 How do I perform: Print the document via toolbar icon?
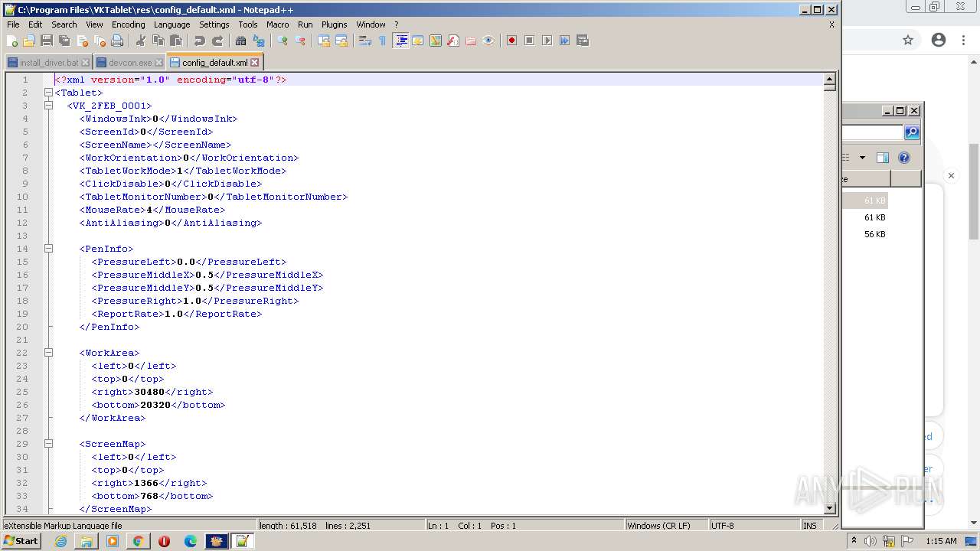point(117,41)
